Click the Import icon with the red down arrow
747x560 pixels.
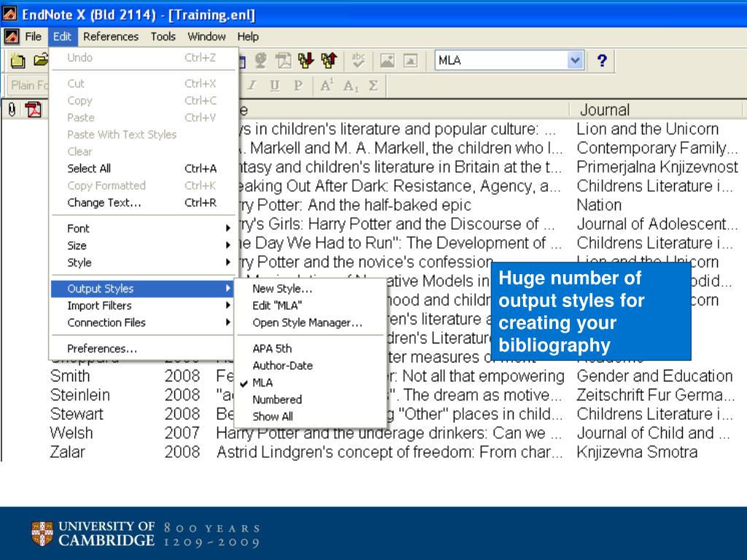pyautogui.click(x=306, y=61)
